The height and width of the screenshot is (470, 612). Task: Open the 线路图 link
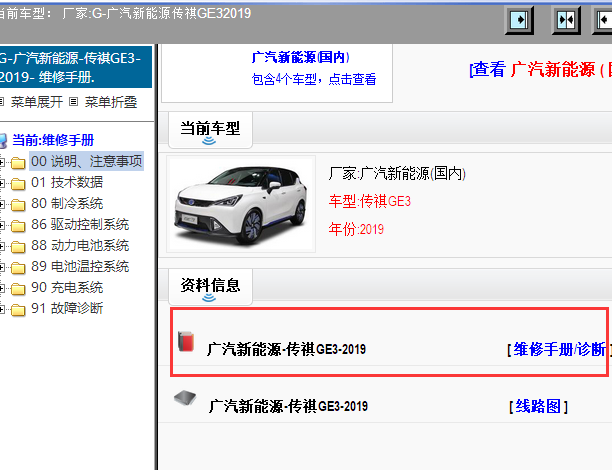coord(538,406)
